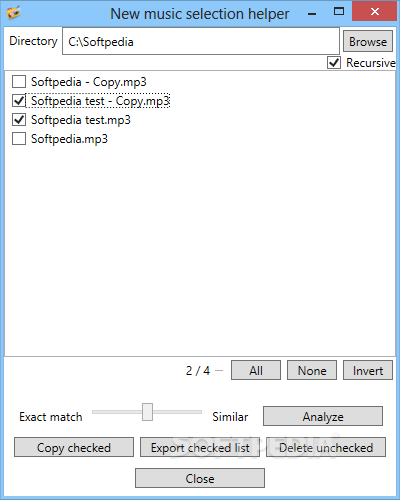Click the Directory label
Image resolution: width=400 pixels, height=500 pixels.
[x=33, y=41]
